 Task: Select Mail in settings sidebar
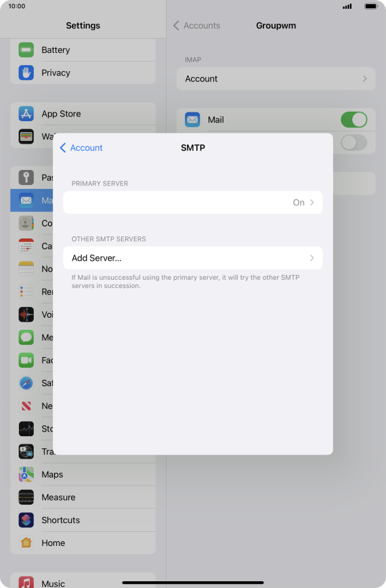point(32,201)
